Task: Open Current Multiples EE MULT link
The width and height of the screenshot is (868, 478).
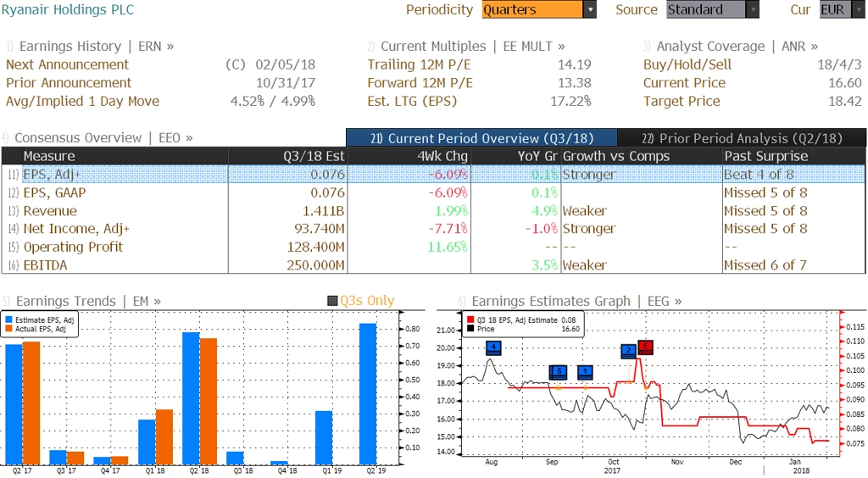Action: 473,47
